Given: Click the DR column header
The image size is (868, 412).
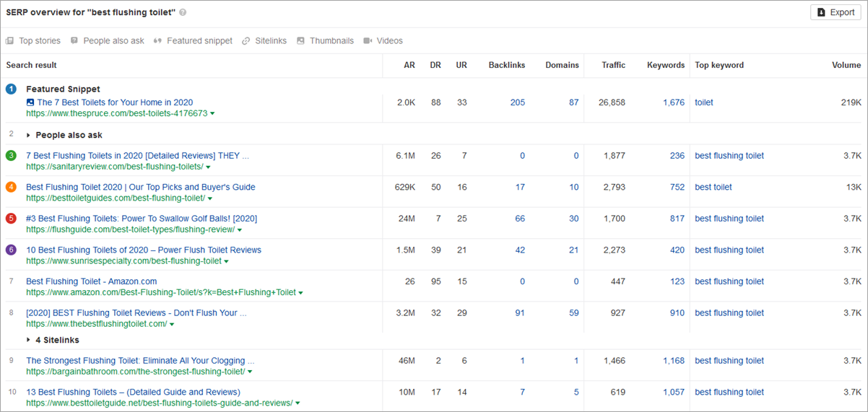Looking at the screenshot, I should pos(435,65).
